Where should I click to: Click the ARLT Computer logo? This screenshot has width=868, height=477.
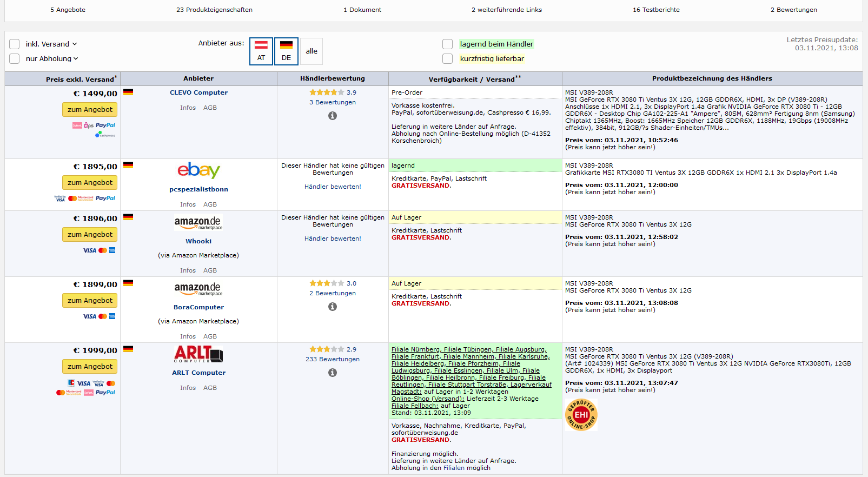click(198, 354)
